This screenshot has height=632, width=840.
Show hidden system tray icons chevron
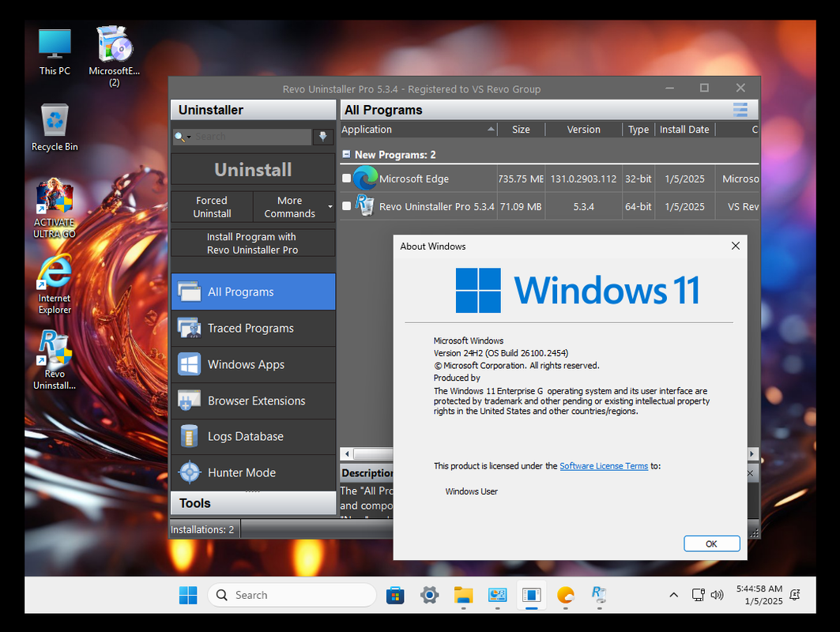tap(674, 595)
